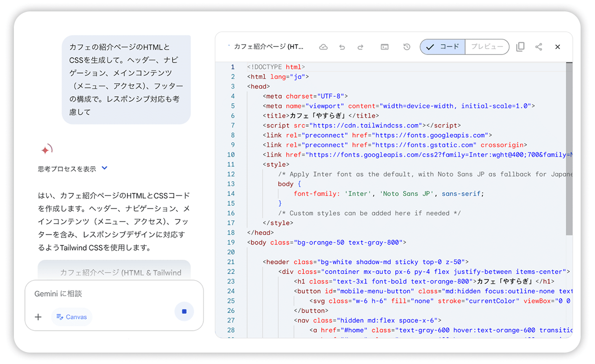Click the <html lang="ja"> code line
Image resolution: width=595 pixels, height=364 pixels.
click(x=278, y=77)
